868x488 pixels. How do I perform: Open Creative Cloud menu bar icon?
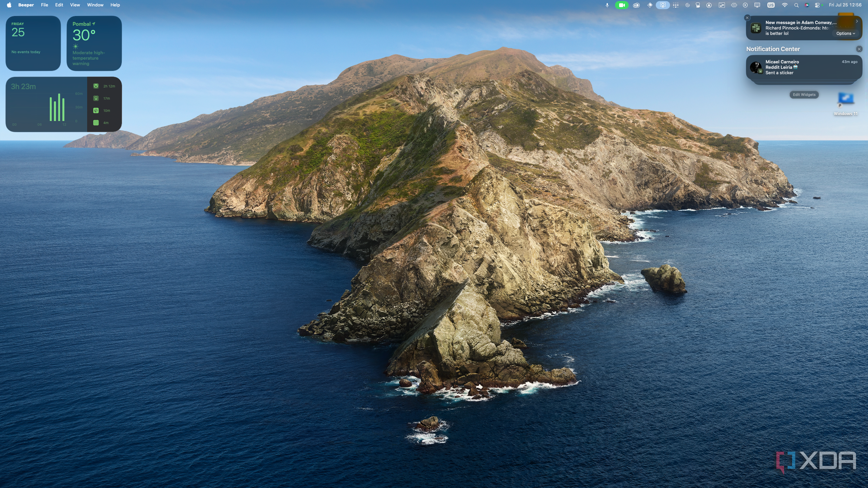click(x=636, y=5)
